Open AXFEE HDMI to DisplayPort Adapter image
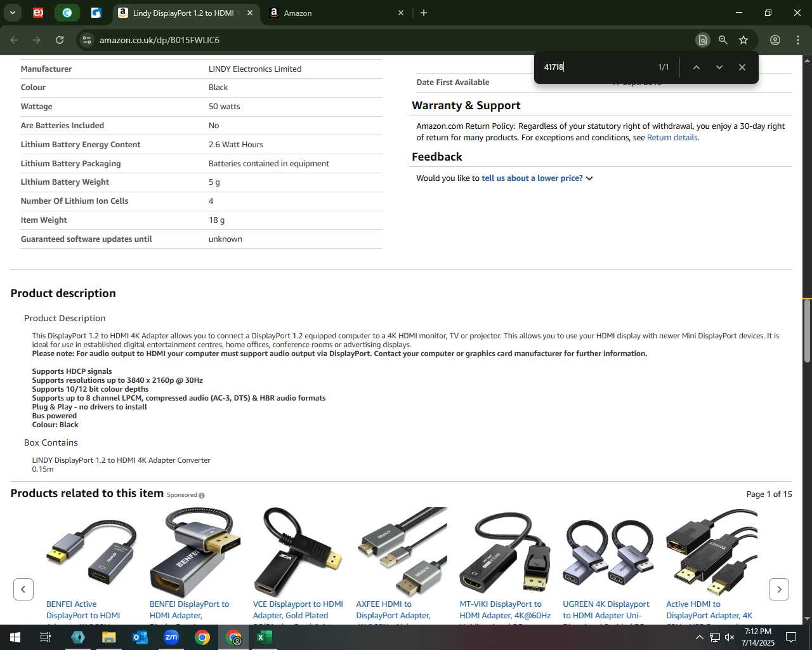This screenshot has height=650, width=812. pos(402,552)
